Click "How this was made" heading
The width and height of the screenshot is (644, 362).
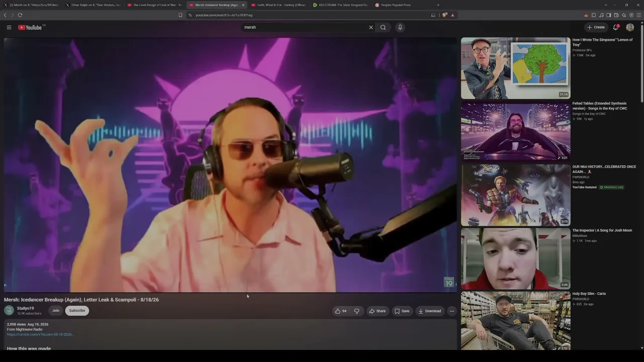(x=29, y=348)
